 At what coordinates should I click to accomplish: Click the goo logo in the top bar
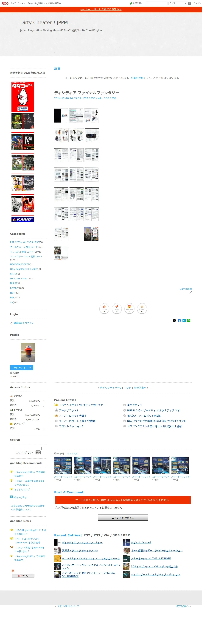[x=5, y=3]
